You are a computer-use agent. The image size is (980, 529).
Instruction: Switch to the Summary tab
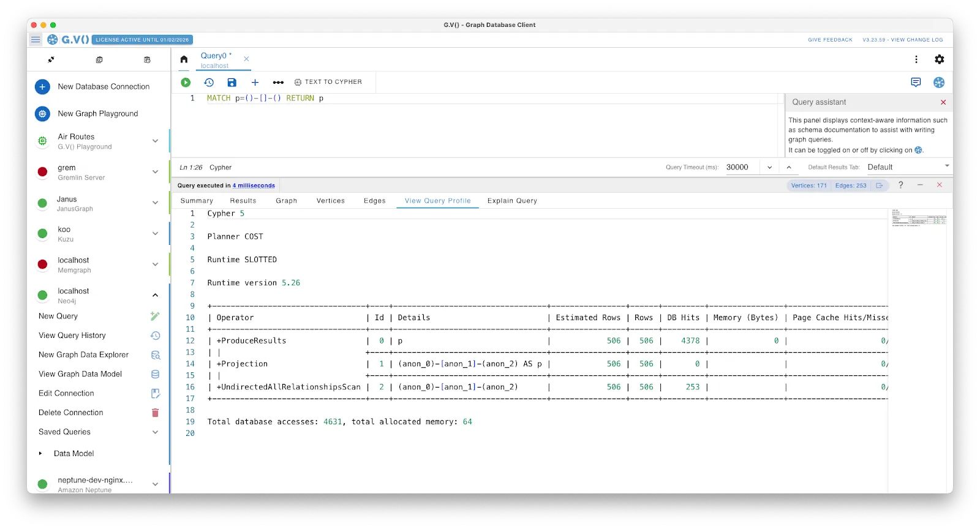(197, 201)
